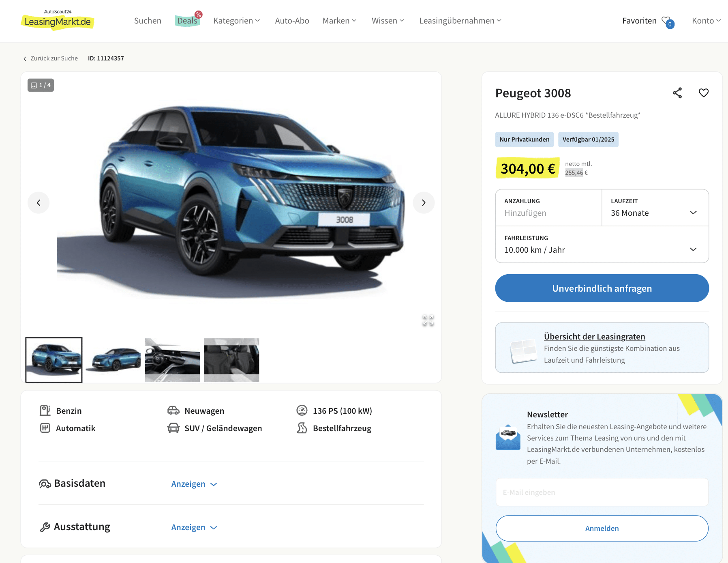Viewport: 728px width, 563px height.
Task: Show next car image with right arrow
Action: click(x=424, y=202)
